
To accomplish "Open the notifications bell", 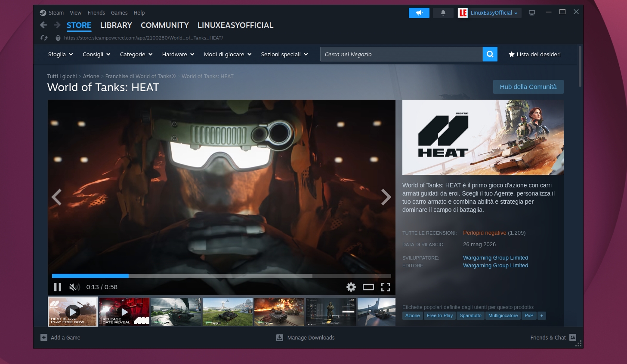I will point(443,13).
